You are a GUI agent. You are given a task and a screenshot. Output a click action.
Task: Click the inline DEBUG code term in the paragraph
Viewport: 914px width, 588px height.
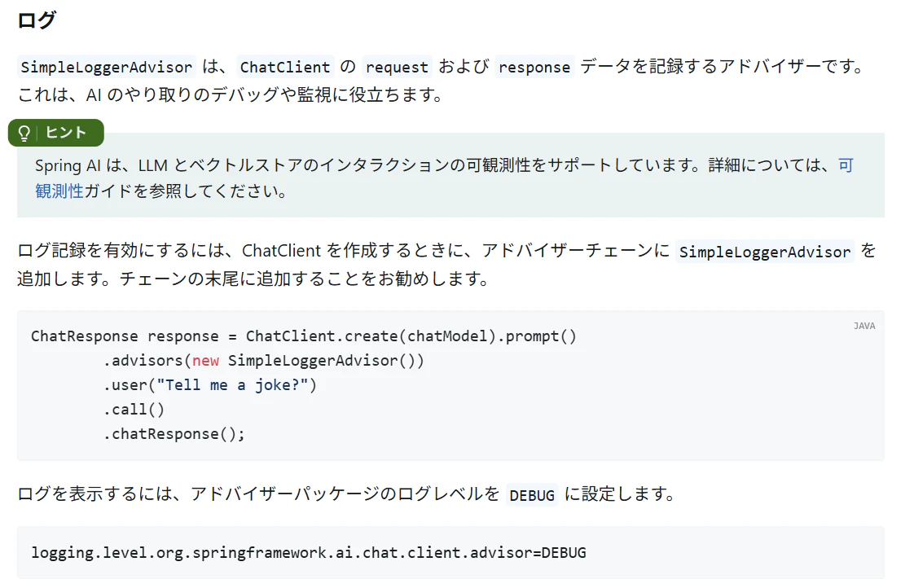pos(532,495)
